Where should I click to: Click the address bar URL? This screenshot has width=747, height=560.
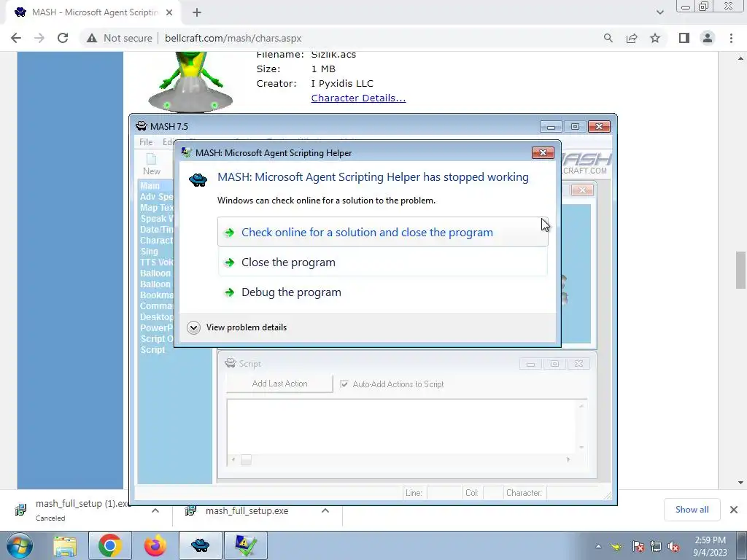tap(233, 38)
